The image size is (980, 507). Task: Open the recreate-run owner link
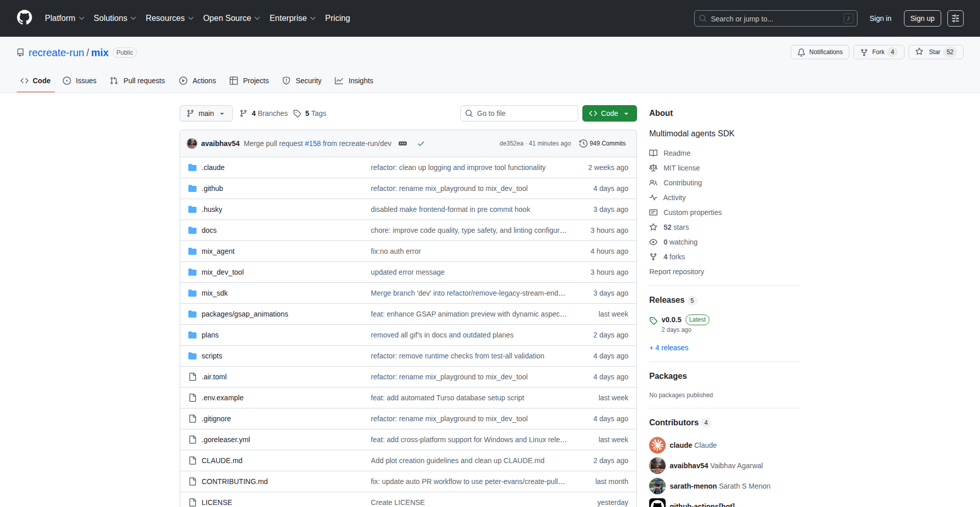tap(56, 53)
